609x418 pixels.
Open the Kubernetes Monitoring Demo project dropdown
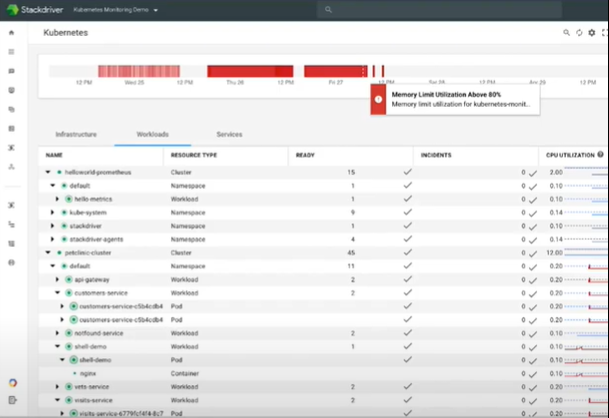tap(115, 10)
